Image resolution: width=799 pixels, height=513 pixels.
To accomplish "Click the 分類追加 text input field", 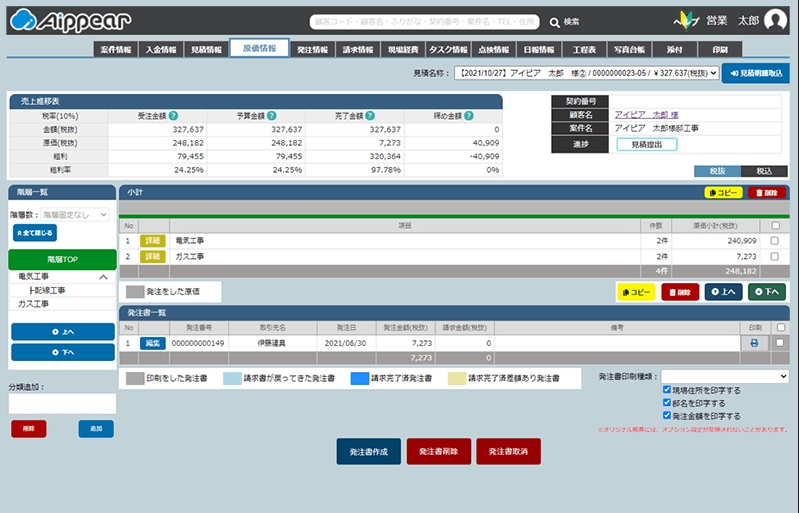I will (62, 403).
